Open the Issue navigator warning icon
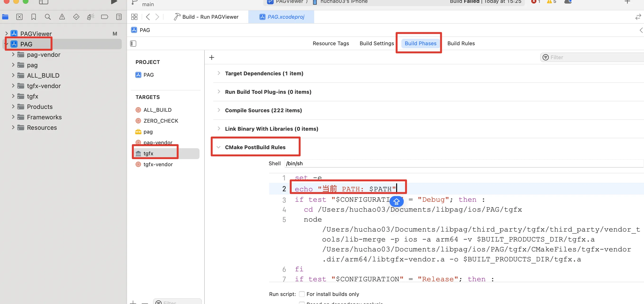The height and width of the screenshot is (304, 644). coord(62,17)
